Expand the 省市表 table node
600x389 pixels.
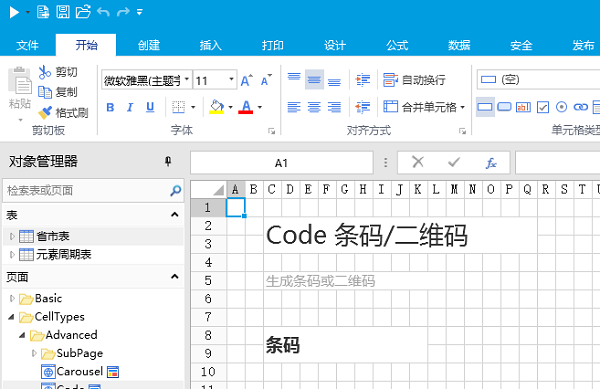pos(12,236)
